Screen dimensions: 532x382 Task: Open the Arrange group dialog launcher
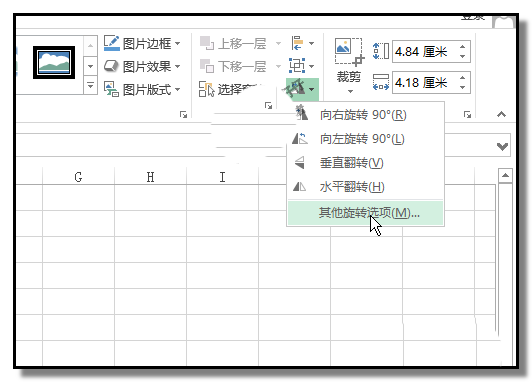(268, 106)
